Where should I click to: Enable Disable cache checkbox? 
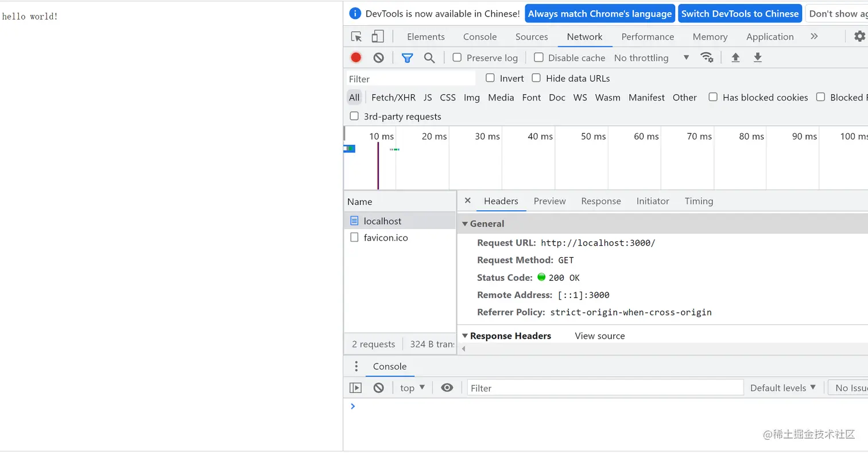538,57
